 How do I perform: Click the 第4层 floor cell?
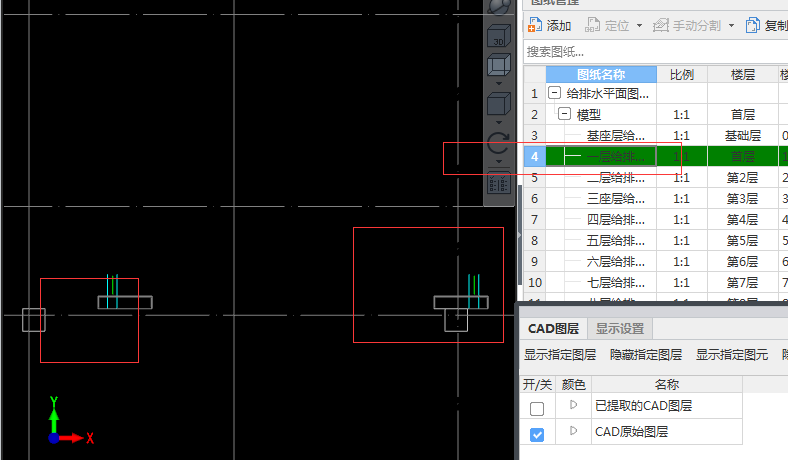[743, 220]
